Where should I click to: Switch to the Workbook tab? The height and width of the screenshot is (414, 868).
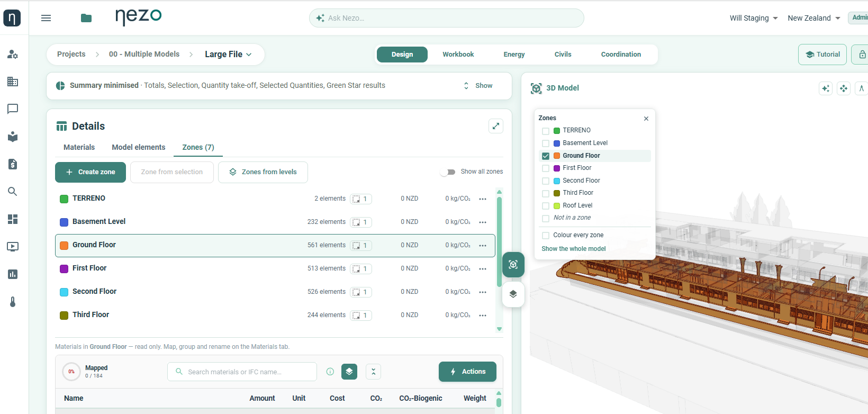[458, 55]
